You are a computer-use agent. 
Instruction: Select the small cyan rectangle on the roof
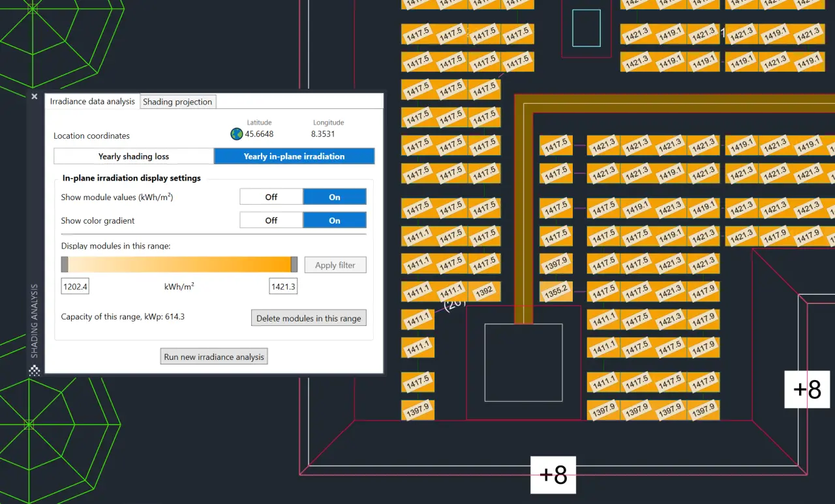tap(586, 28)
